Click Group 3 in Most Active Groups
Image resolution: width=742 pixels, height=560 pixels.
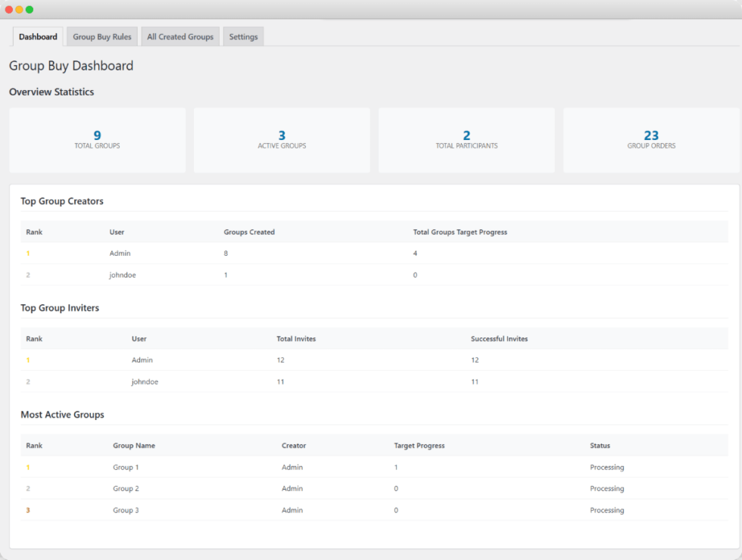pyautogui.click(x=126, y=511)
